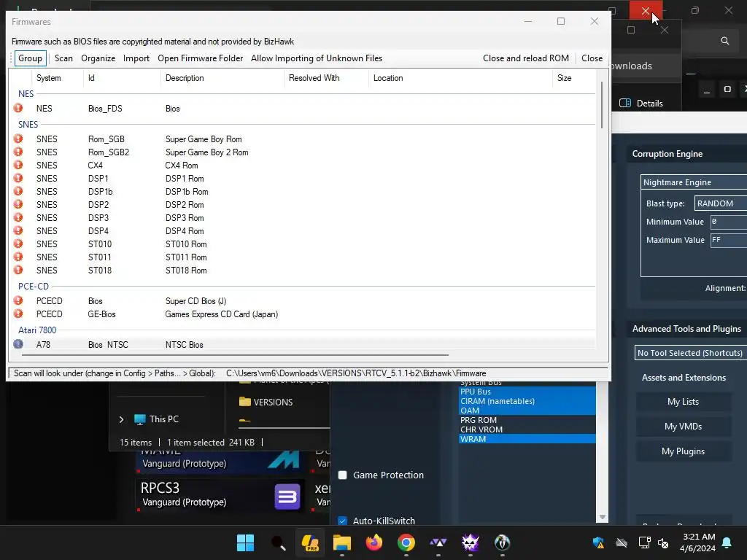747x560 pixels.
Task: Select OAM memory domain
Action: coord(527,411)
